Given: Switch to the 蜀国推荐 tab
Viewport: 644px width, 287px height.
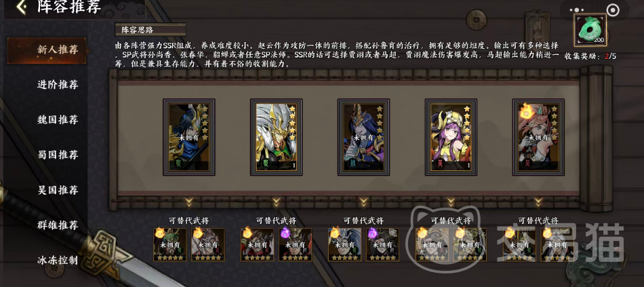Looking at the screenshot, I should pyautogui.click(x=58, y=155).
